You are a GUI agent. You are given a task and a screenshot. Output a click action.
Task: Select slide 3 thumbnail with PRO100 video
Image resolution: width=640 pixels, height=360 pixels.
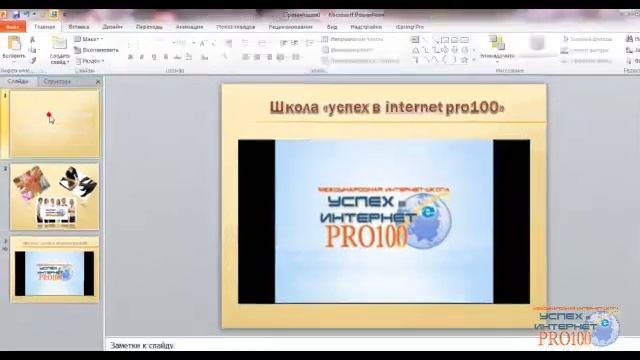point(54,269)
